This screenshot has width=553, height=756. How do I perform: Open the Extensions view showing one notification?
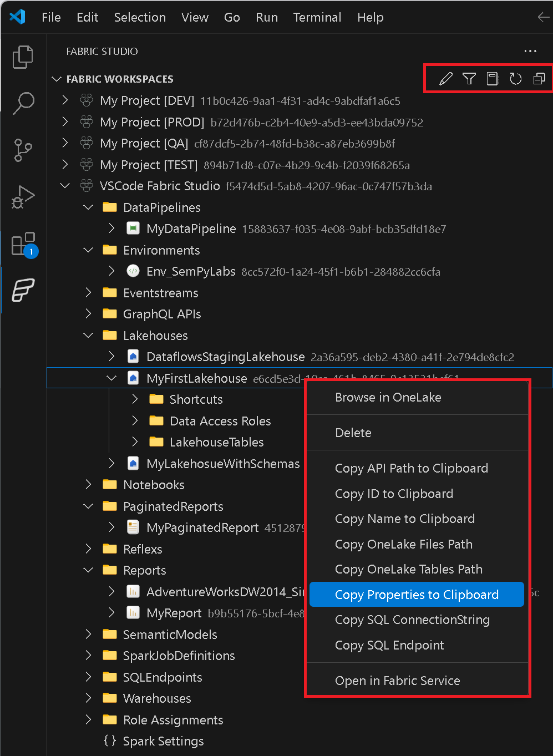click(23, 243)
